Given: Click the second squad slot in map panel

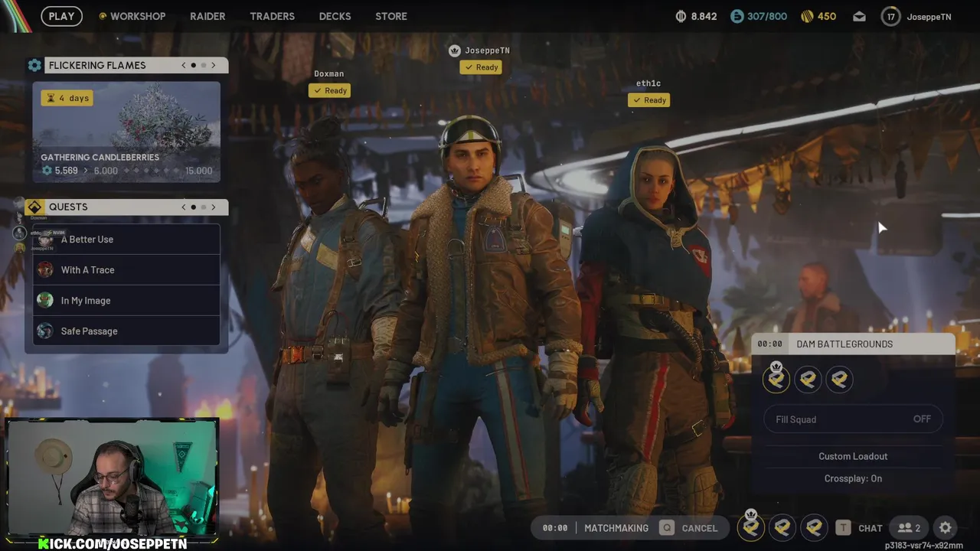Looking at the screenshot, I should 808,379.
